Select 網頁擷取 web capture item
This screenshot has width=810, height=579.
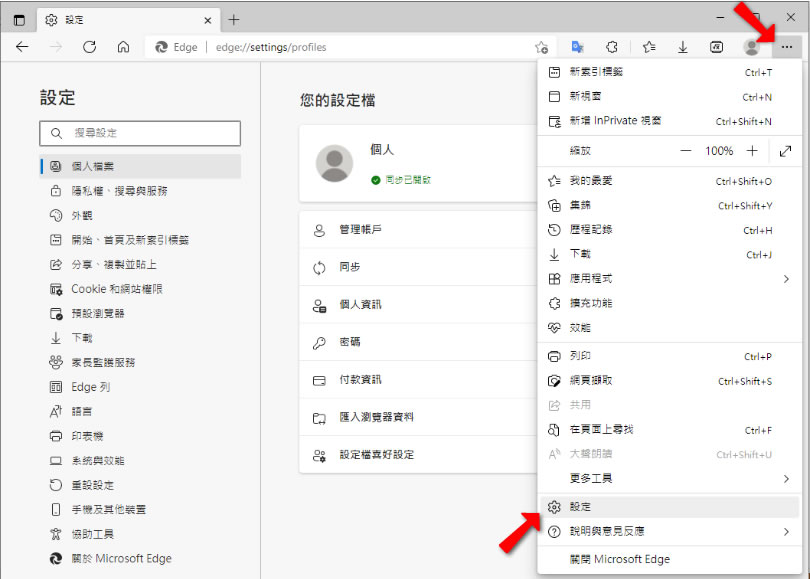669,381
